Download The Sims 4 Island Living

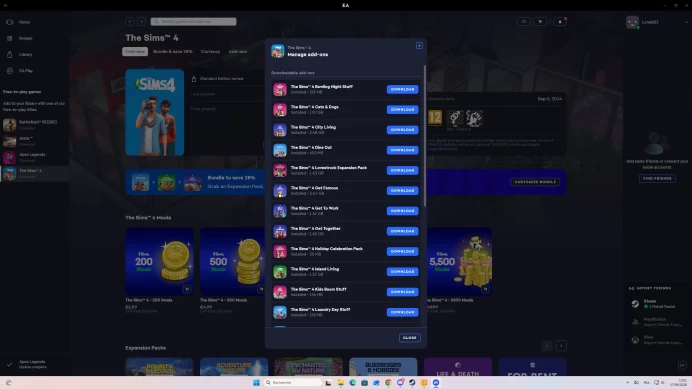[402, 272]
